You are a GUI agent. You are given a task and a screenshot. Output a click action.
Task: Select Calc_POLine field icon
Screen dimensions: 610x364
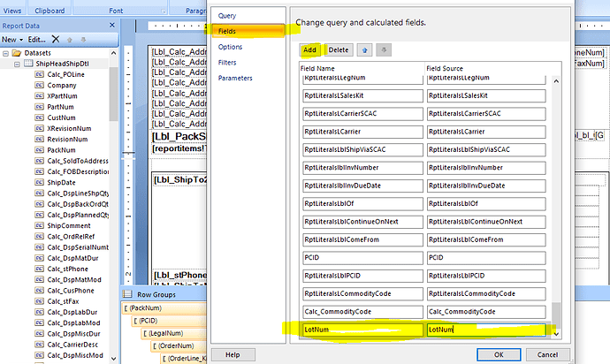39,74
